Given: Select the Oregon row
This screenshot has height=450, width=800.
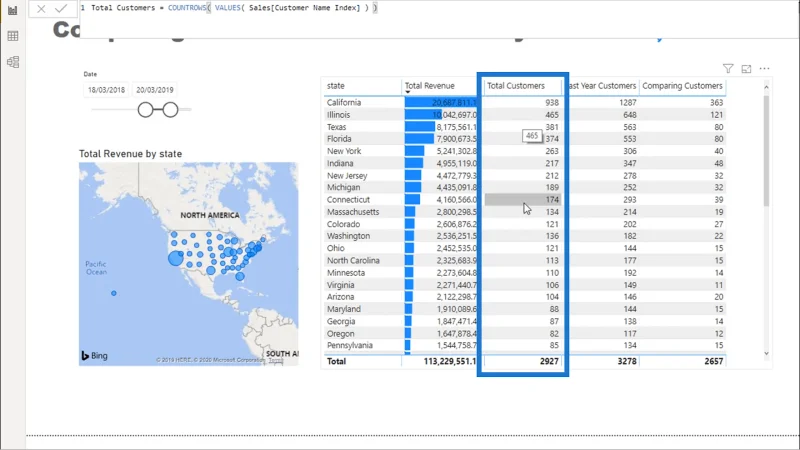Looking at the screenshot, I should click(525, 333).
